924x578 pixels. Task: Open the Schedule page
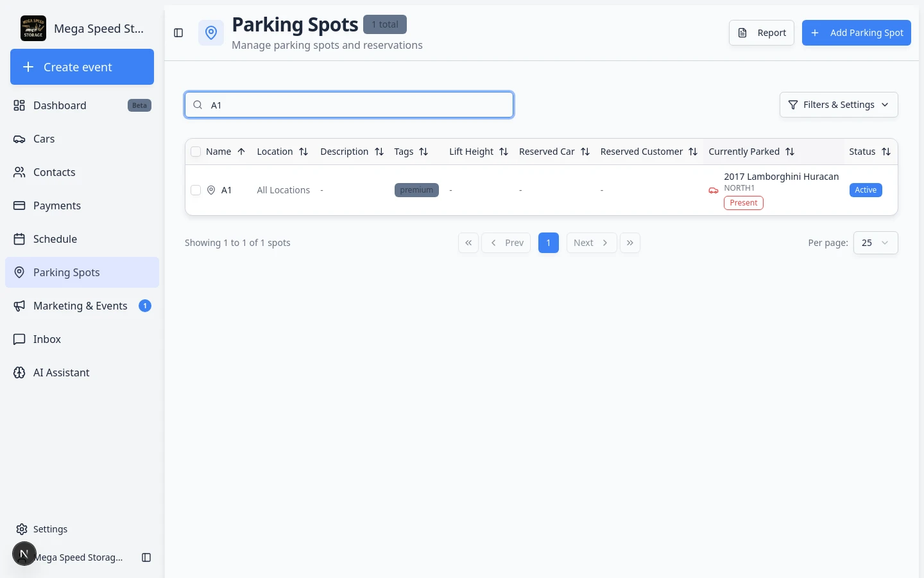[82, 239]
